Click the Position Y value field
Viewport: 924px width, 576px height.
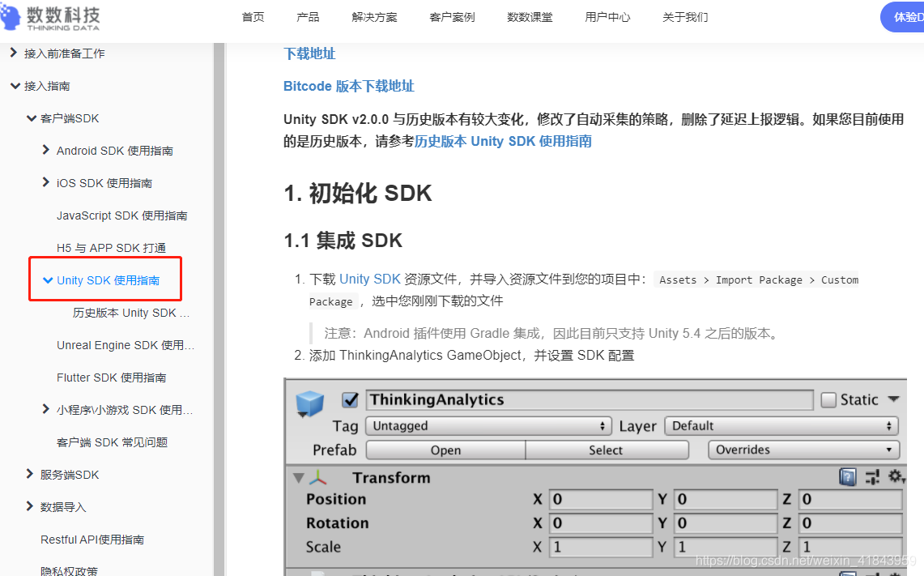(726, 499)
